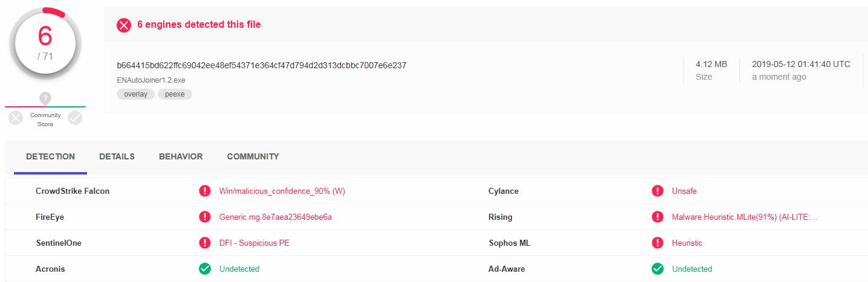
Task: Click the 6/71 detection score gauge
Action: (x=45, y=42)
